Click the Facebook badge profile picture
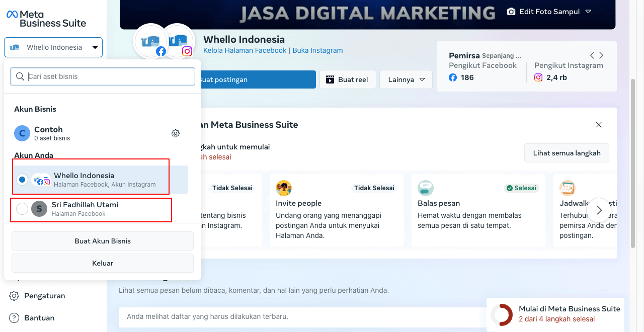The width and height of the screenshot is (644, 332). (x=150, y=41)
